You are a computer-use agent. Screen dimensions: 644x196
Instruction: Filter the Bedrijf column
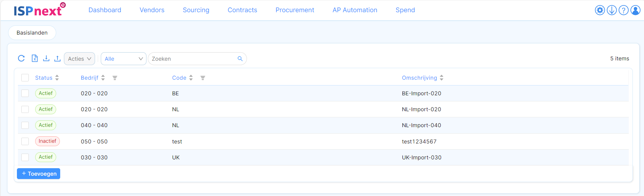115,78
